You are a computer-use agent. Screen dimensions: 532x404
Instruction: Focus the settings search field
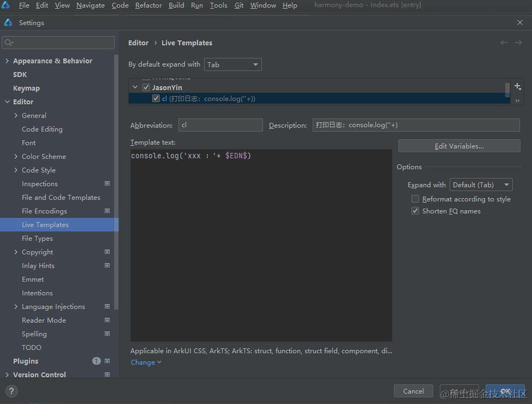tap(58, 43)
